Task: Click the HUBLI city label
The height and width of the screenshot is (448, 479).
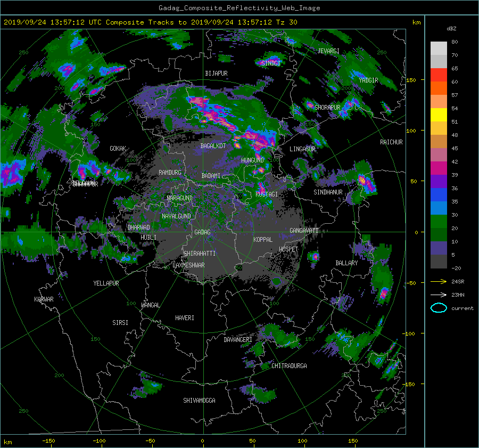Action: pos(148,238)
